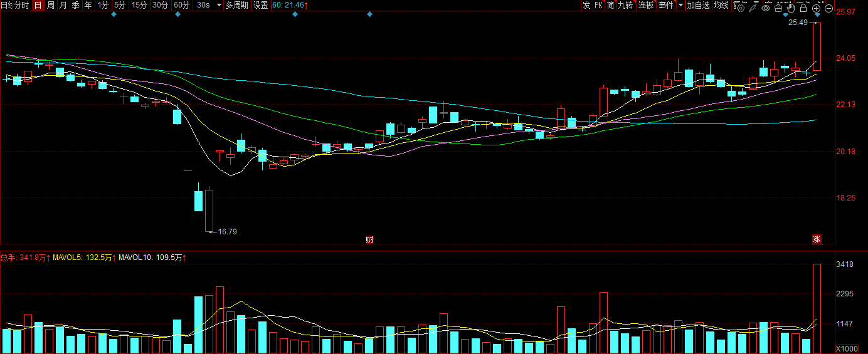
Task: Enable the 连板 indicator
Action: [645, 5]
